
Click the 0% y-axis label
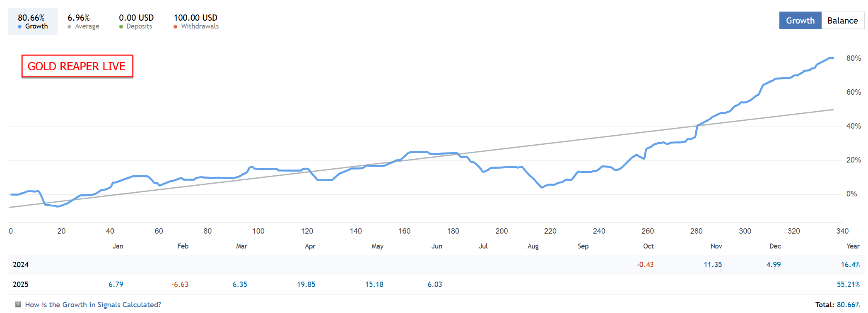point(851,194)
